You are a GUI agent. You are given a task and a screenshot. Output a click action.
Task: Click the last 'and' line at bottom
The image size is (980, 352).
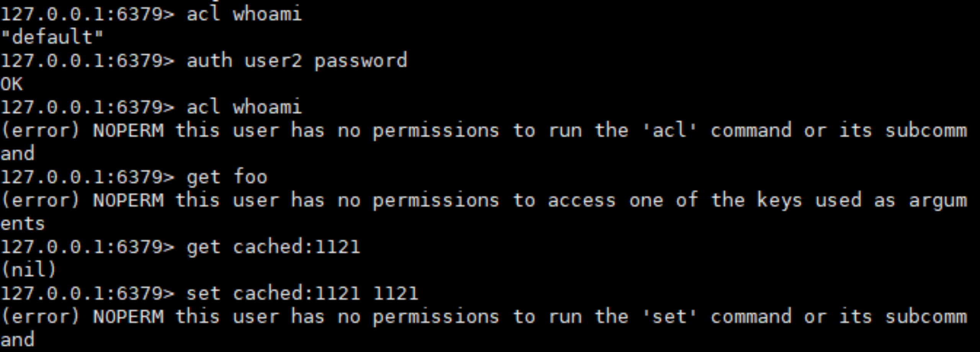coord(17,340)
